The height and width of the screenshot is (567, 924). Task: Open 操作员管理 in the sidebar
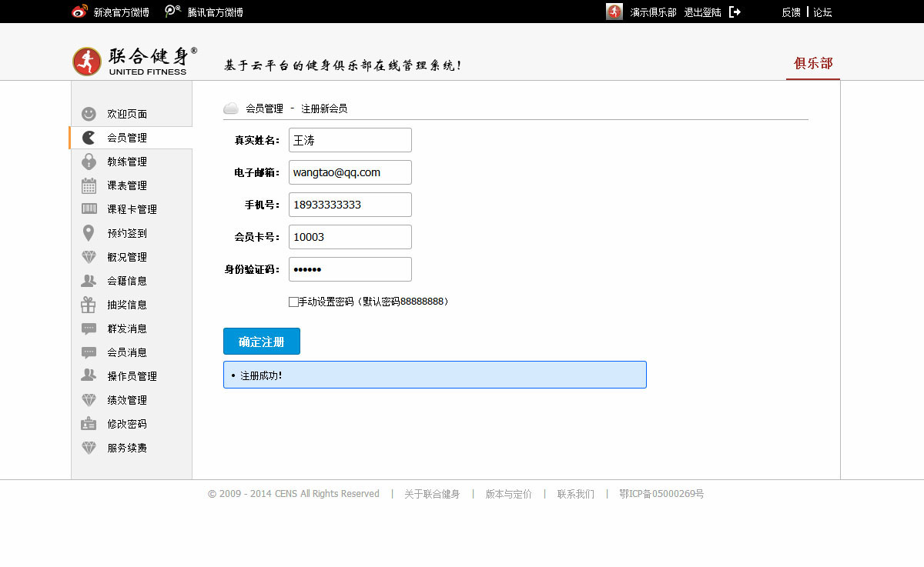[x=132, y=376]
